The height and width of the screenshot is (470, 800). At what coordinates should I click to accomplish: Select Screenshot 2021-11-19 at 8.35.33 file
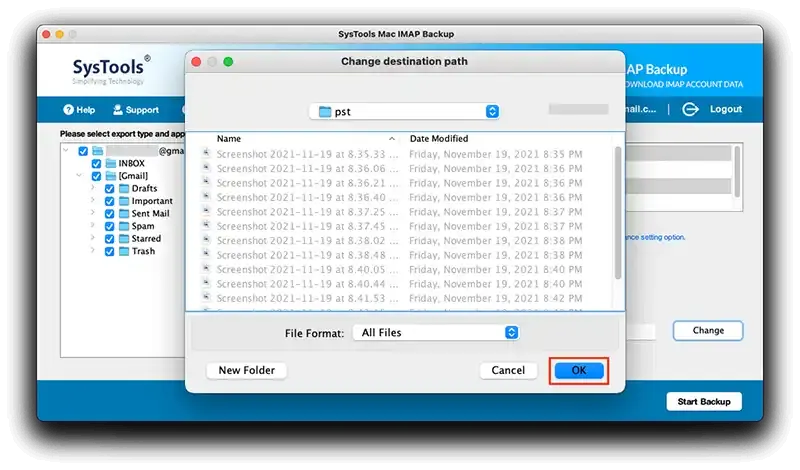pyautogui.click(x=307, y=154)
